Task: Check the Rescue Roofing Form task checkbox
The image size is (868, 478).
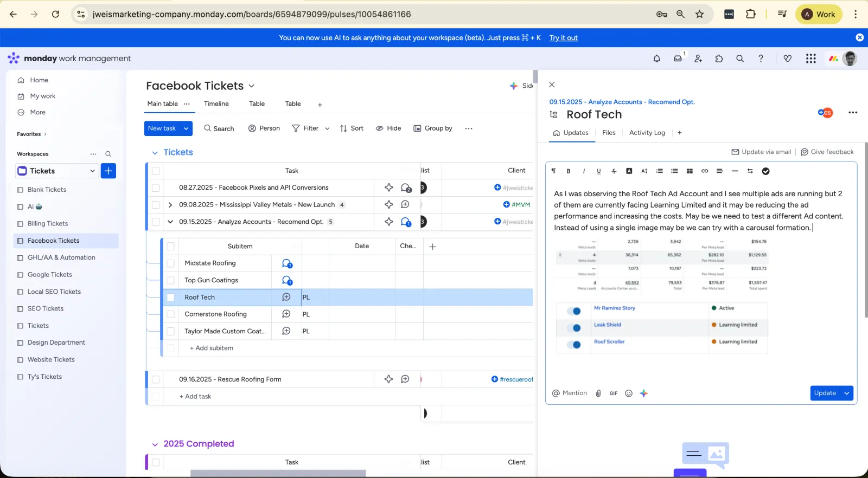Action: 156,379
